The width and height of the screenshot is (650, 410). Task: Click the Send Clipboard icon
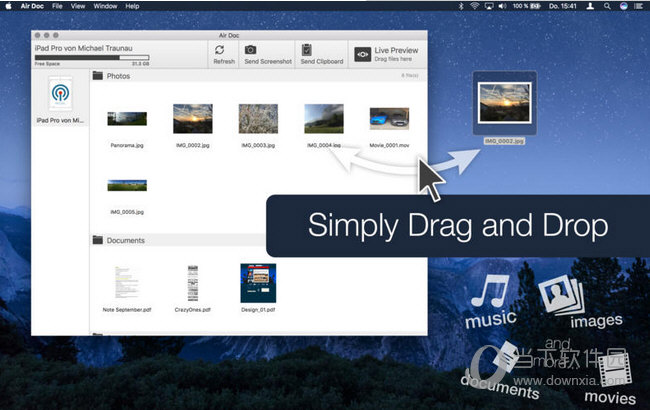307,50
